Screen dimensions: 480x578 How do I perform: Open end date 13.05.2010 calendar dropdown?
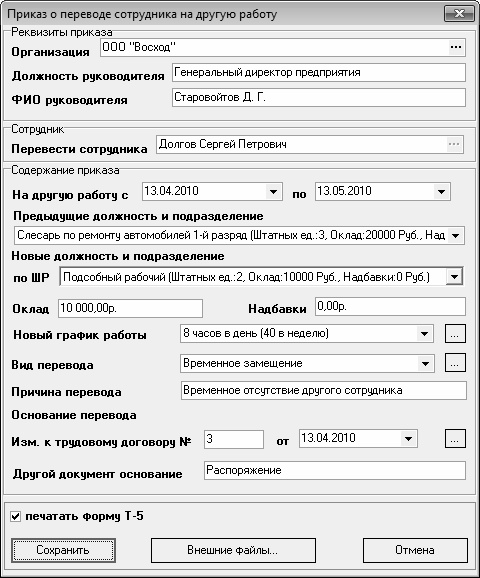pos(441,192)
